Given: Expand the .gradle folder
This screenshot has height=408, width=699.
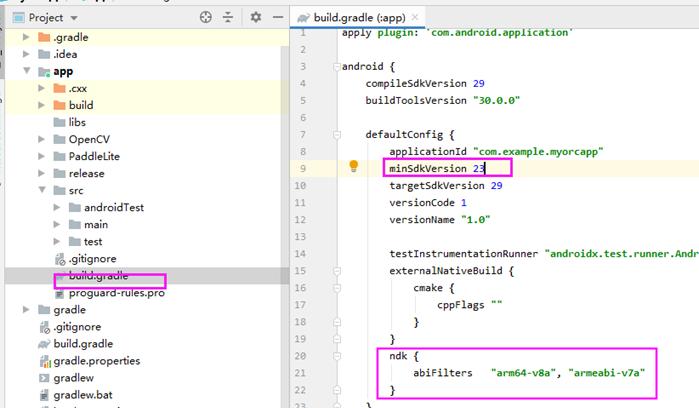Looking at the screenshot, I should [26, 37].
